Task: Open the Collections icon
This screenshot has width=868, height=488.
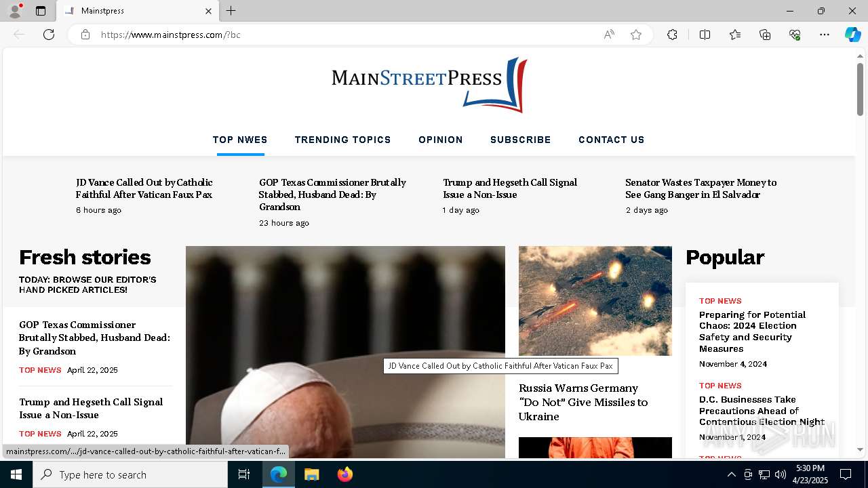Action: coord(765,35)
